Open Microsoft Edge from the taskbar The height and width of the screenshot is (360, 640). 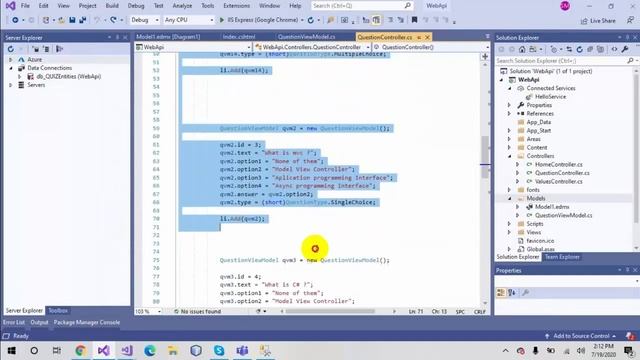(150, 350)
